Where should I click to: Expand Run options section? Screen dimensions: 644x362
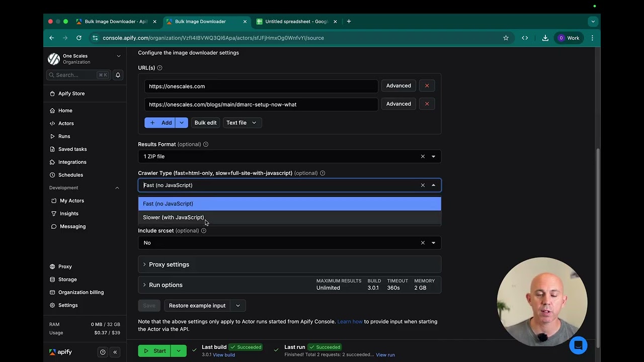289,285
